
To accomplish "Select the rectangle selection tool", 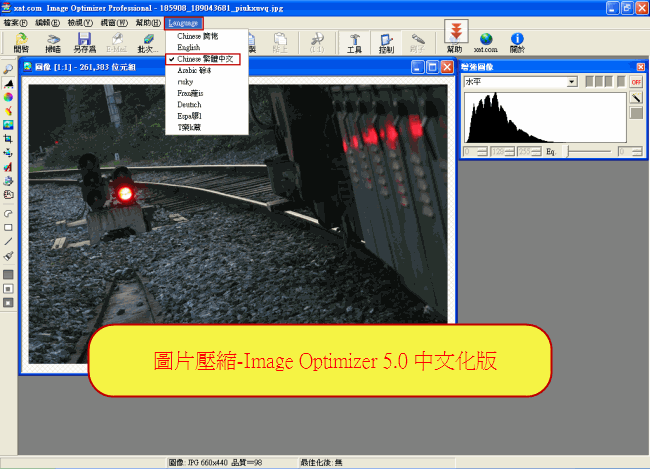I will pos(8,227).
